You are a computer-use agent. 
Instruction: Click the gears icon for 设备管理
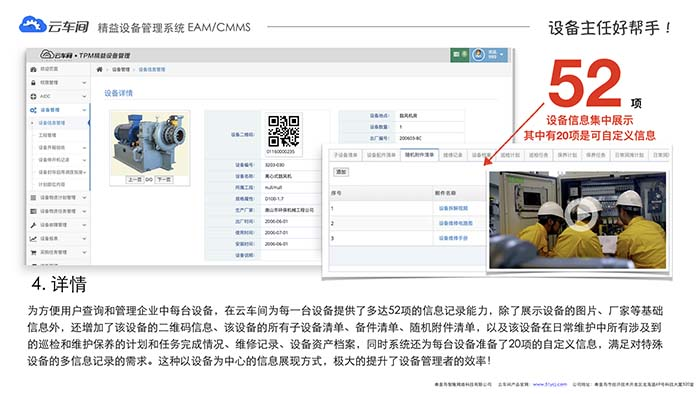[33, 110]
